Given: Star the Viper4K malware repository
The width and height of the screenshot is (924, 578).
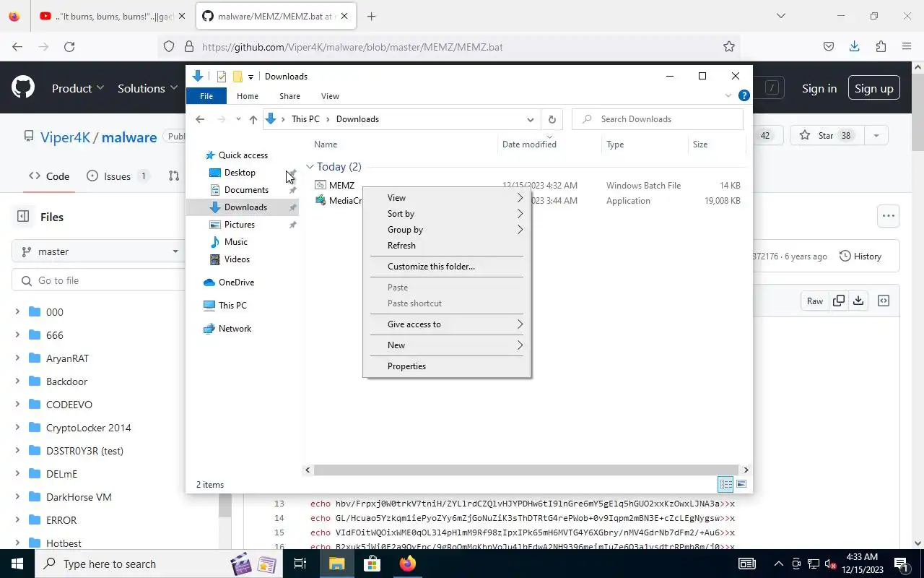Looking at the screenshot, I should [826, 136].
